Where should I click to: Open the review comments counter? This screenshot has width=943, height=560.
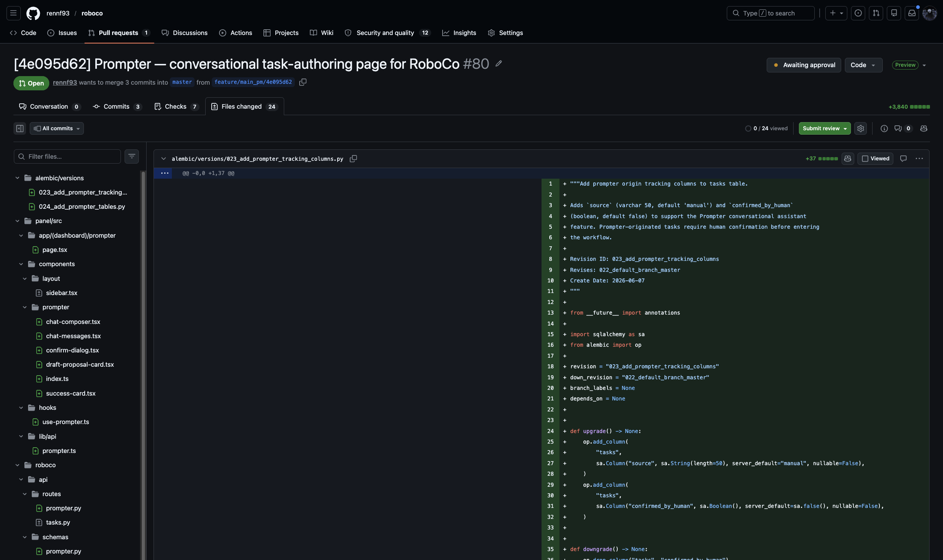pyautogui.click(x=903, y=129)
